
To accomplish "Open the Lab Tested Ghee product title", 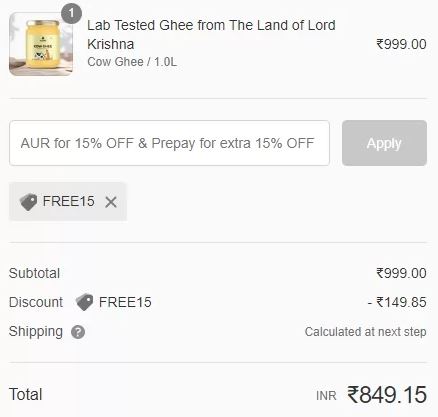I will (211, 35).
